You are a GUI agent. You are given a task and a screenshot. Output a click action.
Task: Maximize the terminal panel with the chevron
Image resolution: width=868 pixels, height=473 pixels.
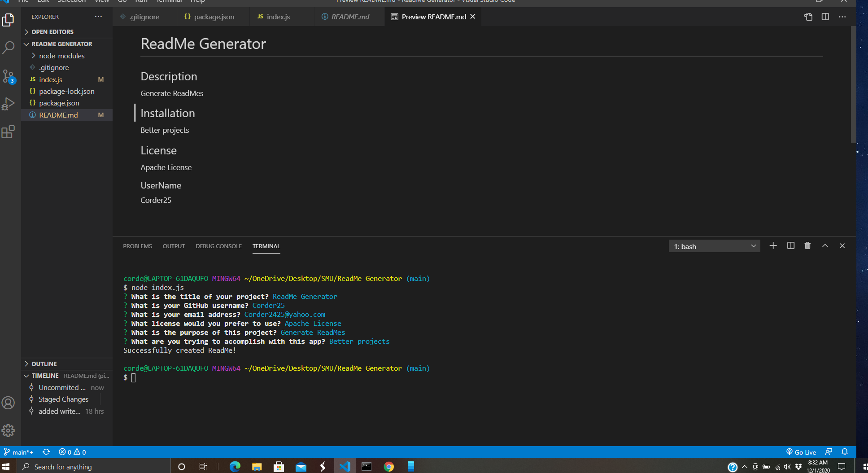[825, 245]
